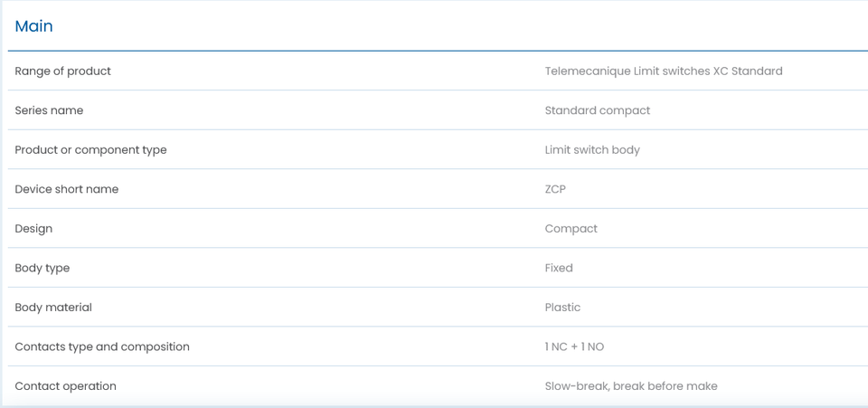
Task: Click the 1 NC + 1 NO value
Action: (x=574, y=347)
